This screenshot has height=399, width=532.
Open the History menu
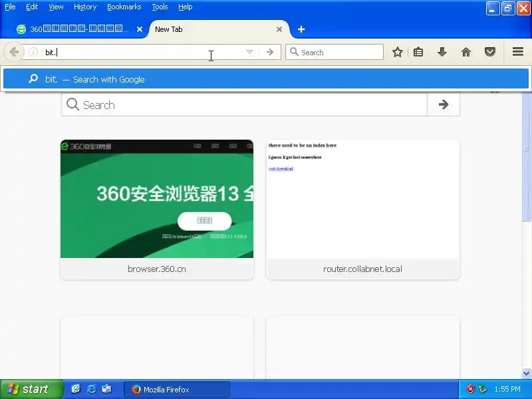(x=85, y=7)
